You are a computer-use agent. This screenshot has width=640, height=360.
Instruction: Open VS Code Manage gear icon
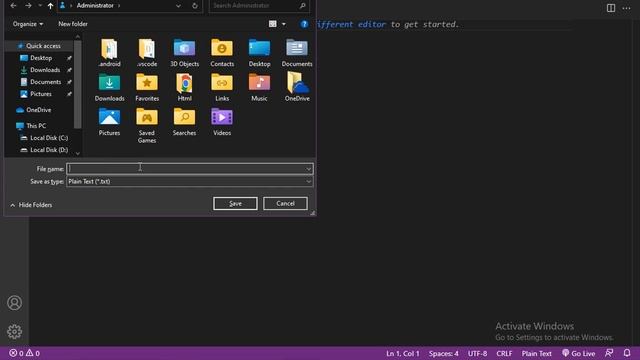[14, 331]
